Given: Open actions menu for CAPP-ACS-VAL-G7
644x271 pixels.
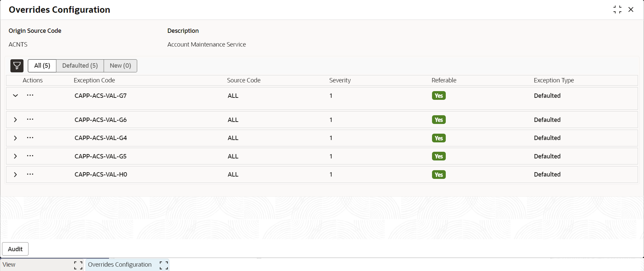Looking at the screenshot, I should 30,95.
